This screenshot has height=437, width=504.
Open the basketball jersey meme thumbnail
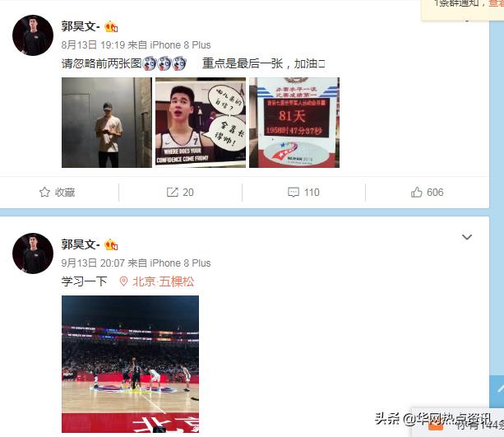coord(201,123)
